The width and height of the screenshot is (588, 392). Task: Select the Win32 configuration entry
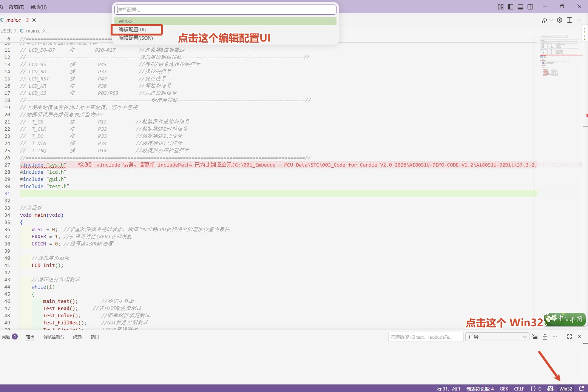pos(225,21)
